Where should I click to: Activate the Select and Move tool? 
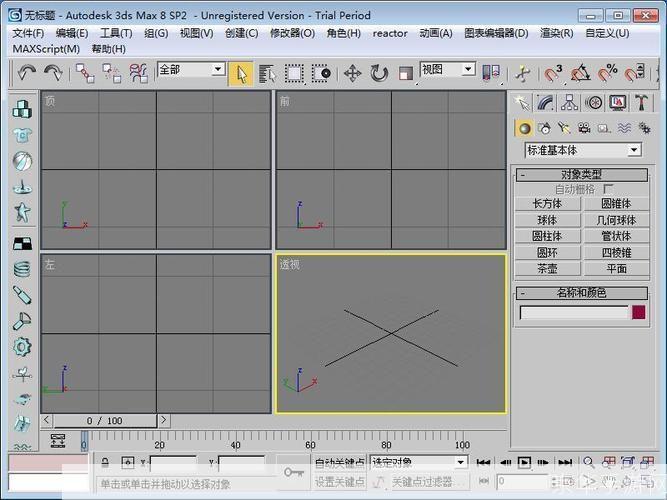tap(353, 74)
